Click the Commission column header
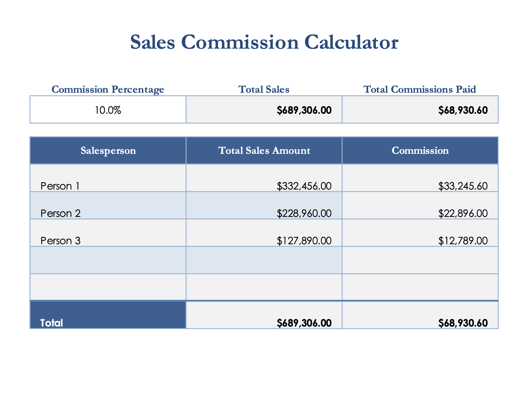This screenshot has height=393, width=532. click(x=420, y=151)
